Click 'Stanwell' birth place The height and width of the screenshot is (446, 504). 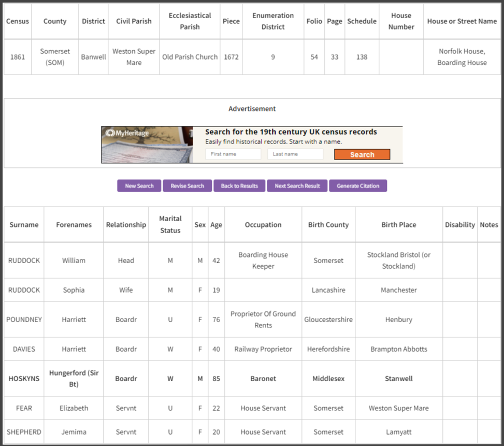pos(399,379)
